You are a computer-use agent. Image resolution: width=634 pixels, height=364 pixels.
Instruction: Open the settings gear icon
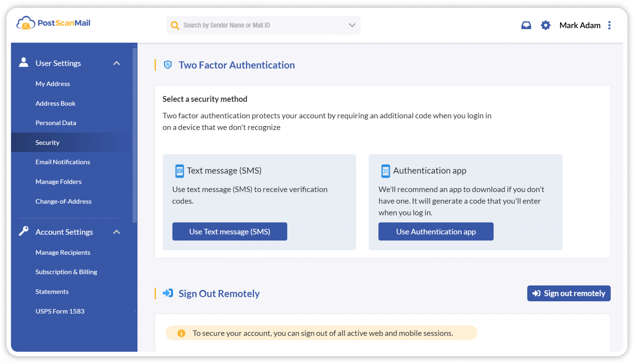545,25
